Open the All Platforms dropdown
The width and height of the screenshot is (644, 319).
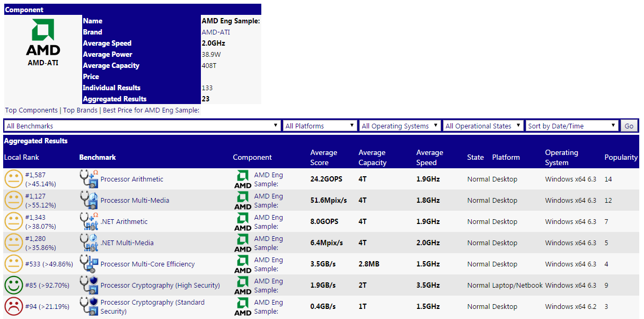320,126
